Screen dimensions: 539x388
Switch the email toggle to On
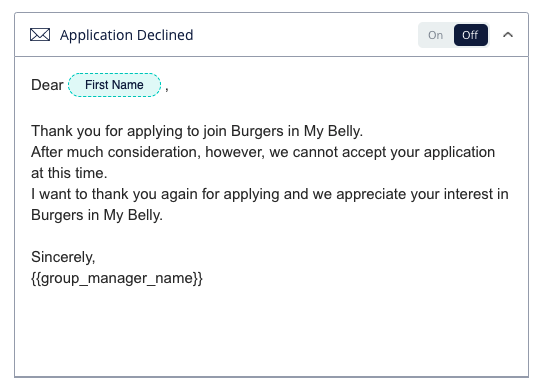click(435, 35)
